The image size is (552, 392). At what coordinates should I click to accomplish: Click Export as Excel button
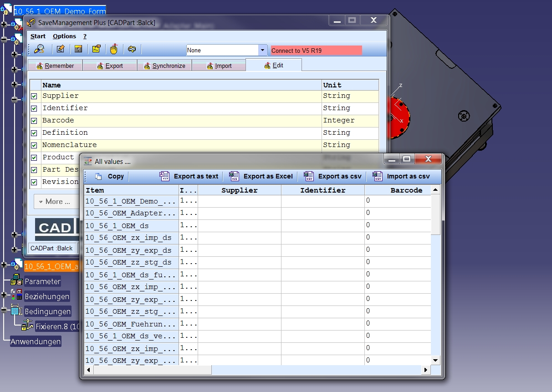pyautogui.click(x=261, y=176)
